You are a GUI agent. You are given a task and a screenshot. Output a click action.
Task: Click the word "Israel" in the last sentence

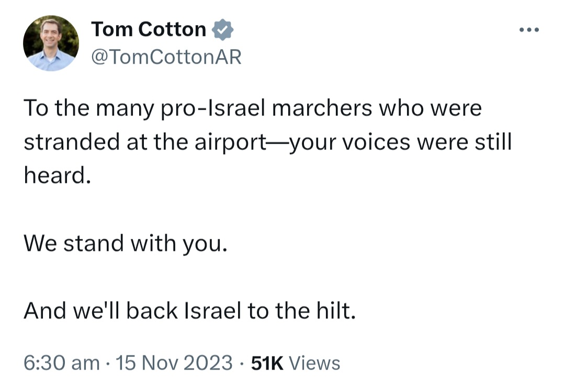click(x=212, y=310)
